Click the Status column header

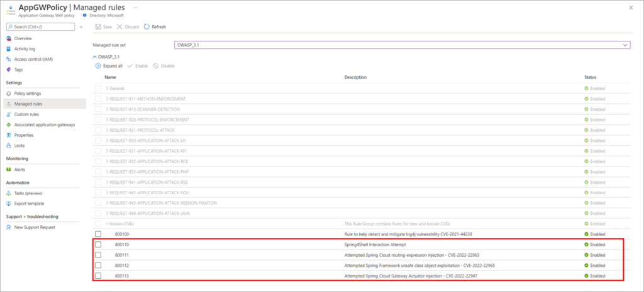coord(590,77)
